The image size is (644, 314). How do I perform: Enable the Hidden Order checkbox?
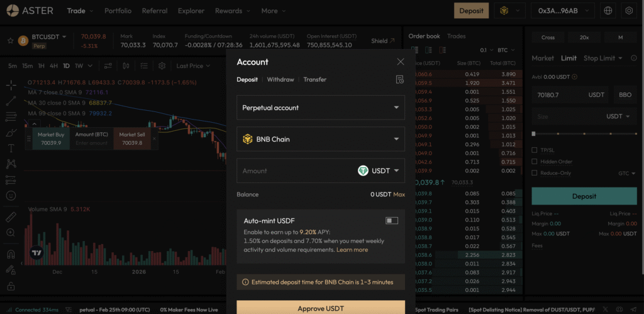[535, 162]
